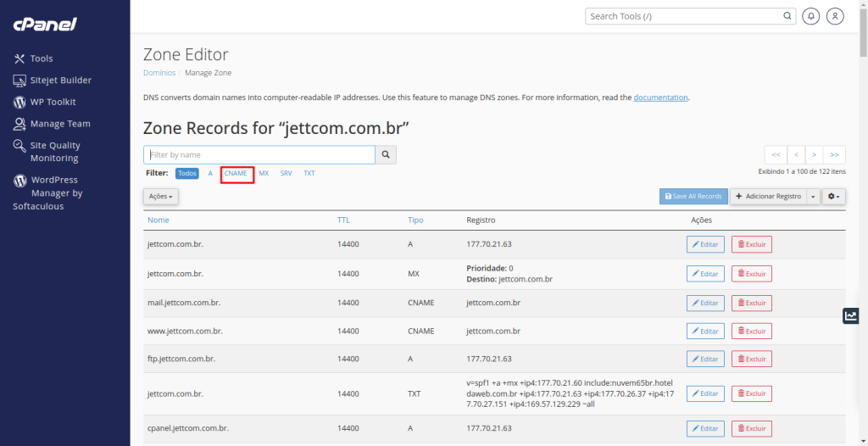Screen dimensions: 868x446
Task: Expand the Ações dropdown
Action: (x=161, y=197)
